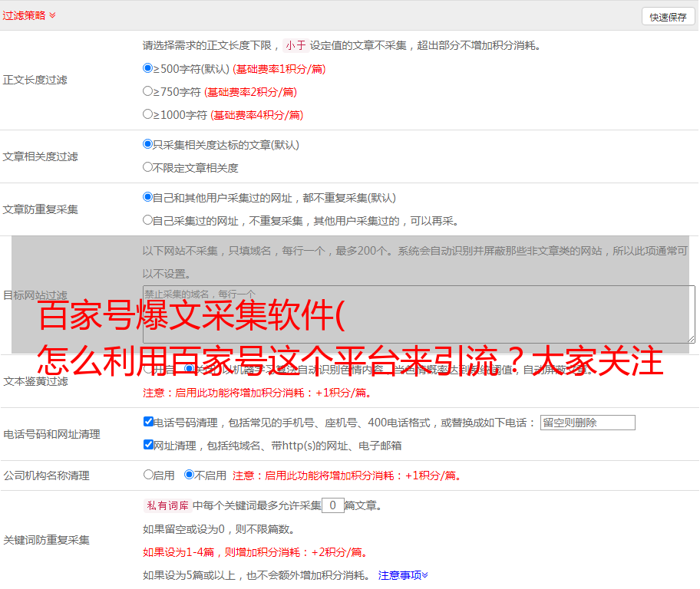Select 启用 for 公司机构名称清理
The height and width of the screenshot is (589, 700).
point(148,475)
